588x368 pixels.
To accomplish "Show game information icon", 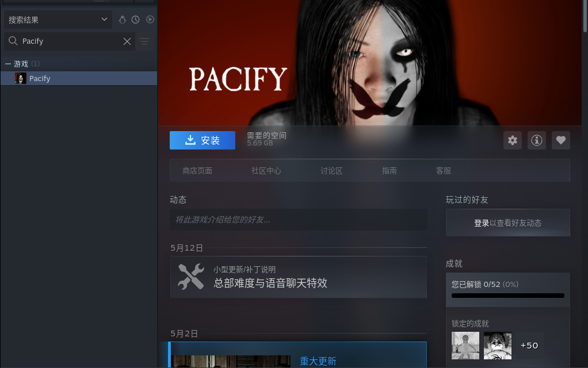I will click(537, 140).
